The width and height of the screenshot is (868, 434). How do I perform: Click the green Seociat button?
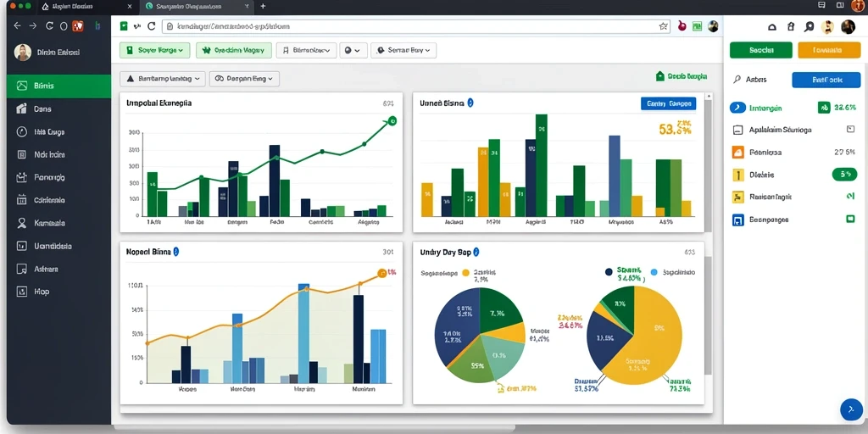coord(761,50)
